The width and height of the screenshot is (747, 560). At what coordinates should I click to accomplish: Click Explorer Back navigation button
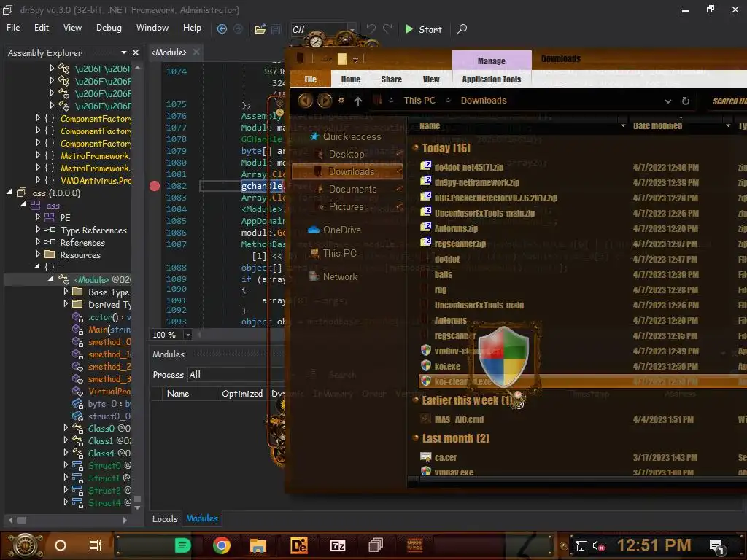click(x=306, y=101)
